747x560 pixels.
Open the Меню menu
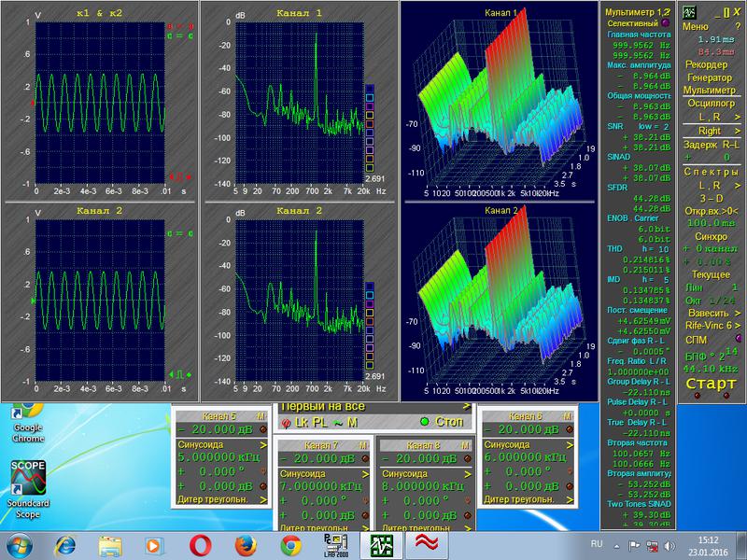point(695,27)
